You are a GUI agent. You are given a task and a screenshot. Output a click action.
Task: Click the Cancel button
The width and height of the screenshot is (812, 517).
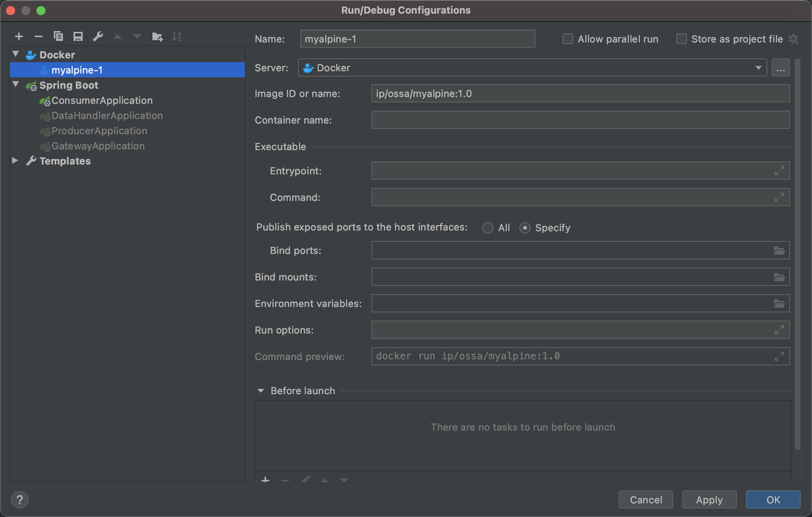tap(646, 500)
